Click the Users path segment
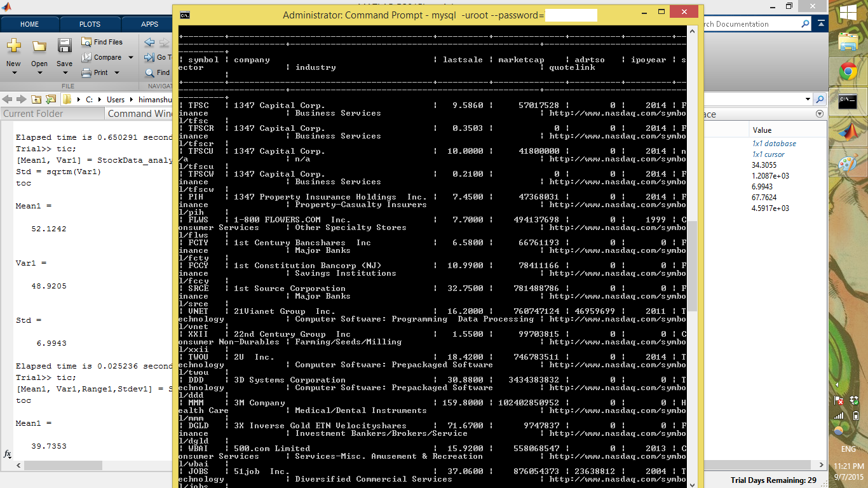This screenshot has width=868, height=488. click(x=116, y=100)
